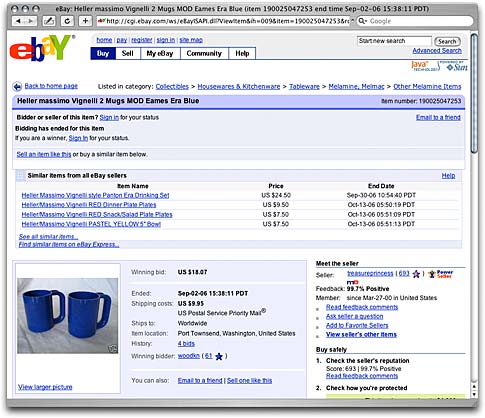The image size is (485, 418).
Task: Click See all similar items link
Action: pos(48,237)
